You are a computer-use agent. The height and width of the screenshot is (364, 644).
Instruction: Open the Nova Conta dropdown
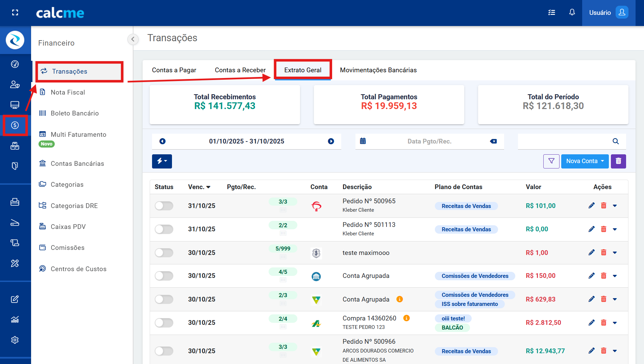(585, 161)
